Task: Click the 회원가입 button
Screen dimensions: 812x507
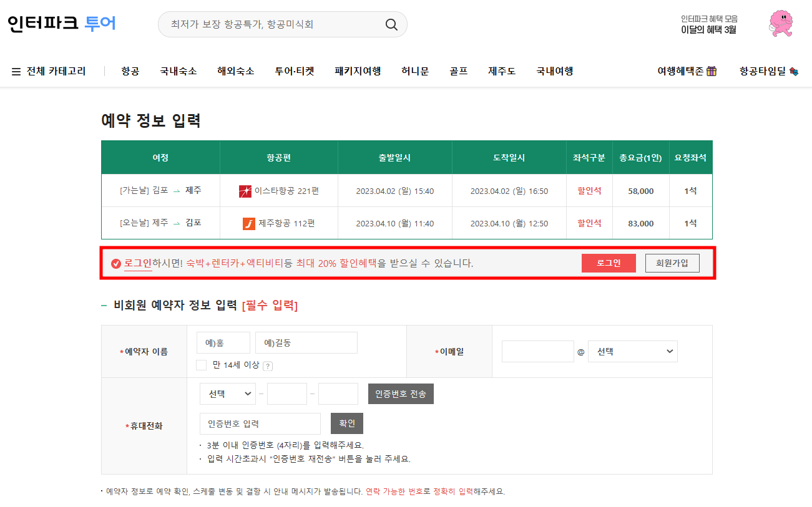Action: [672, 263]
